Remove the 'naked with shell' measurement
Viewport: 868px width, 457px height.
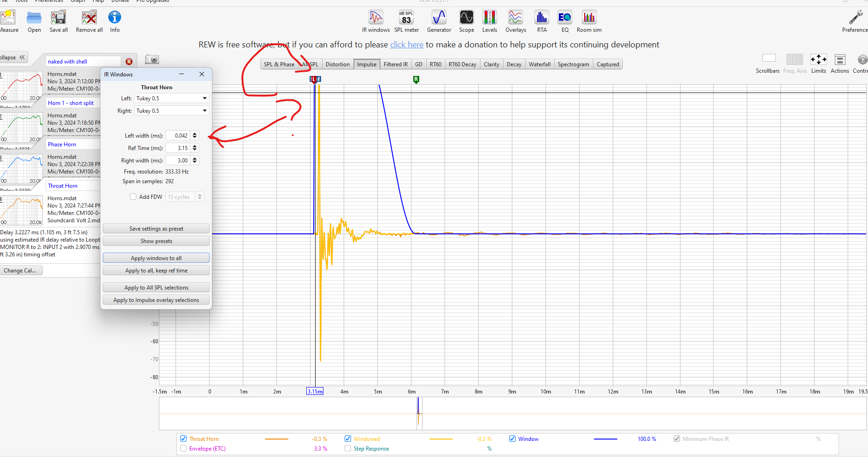[x=129, y=62]
